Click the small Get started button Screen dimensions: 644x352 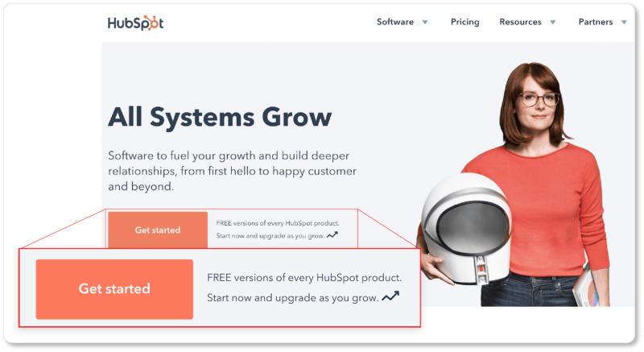coord(158,230)
